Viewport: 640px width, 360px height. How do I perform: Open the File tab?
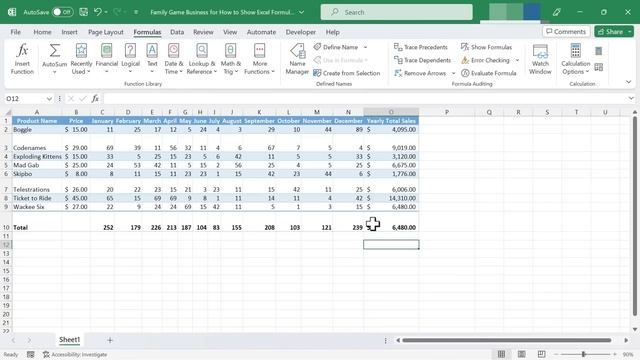16,32
